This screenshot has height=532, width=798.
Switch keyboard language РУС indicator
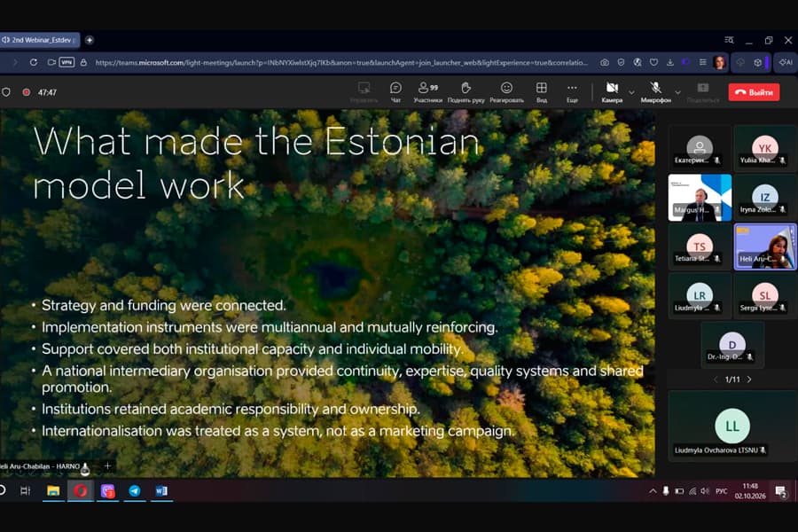[x=721, y=490]
